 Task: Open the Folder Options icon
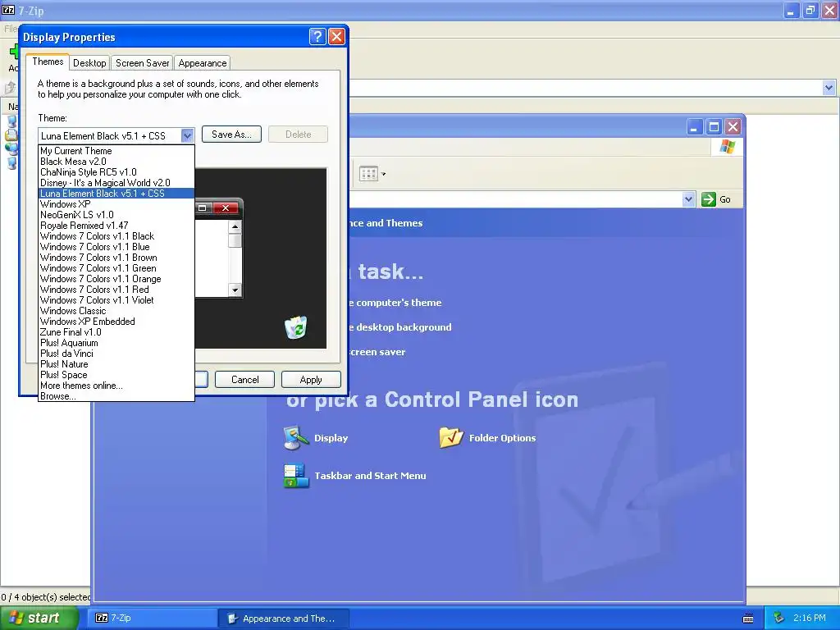point(451,438)
